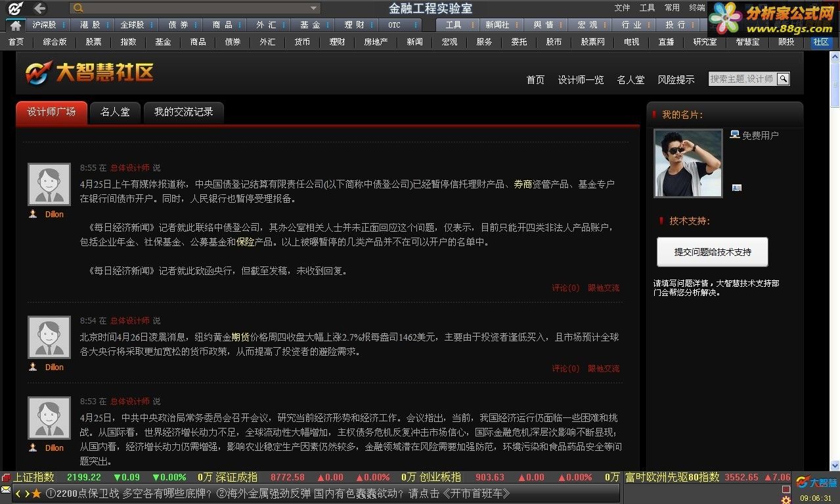Switch to the 名人堂 tab beside 设计师广场
This screenshot has width=840, height=504.
pyautogui.click(x=115, y=112)
